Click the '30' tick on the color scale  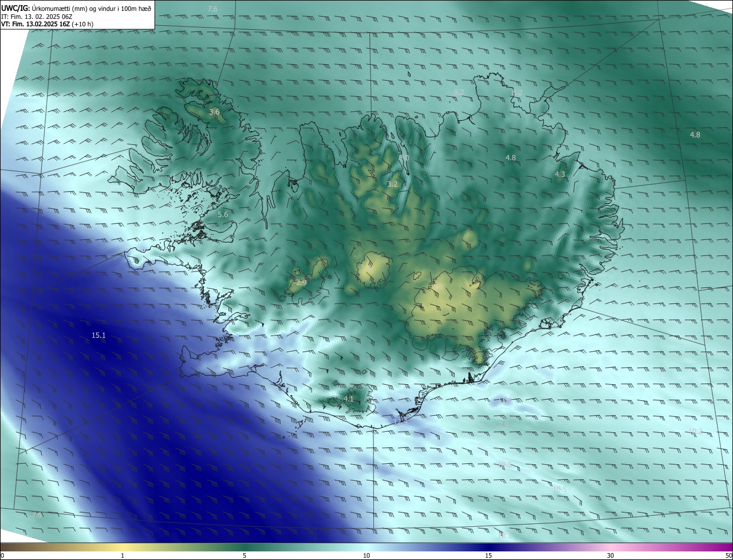tap(610, 555)
